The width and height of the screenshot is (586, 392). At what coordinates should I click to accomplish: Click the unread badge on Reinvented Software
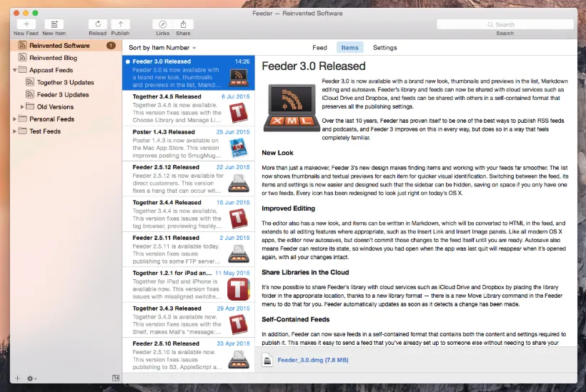(111, 46)
